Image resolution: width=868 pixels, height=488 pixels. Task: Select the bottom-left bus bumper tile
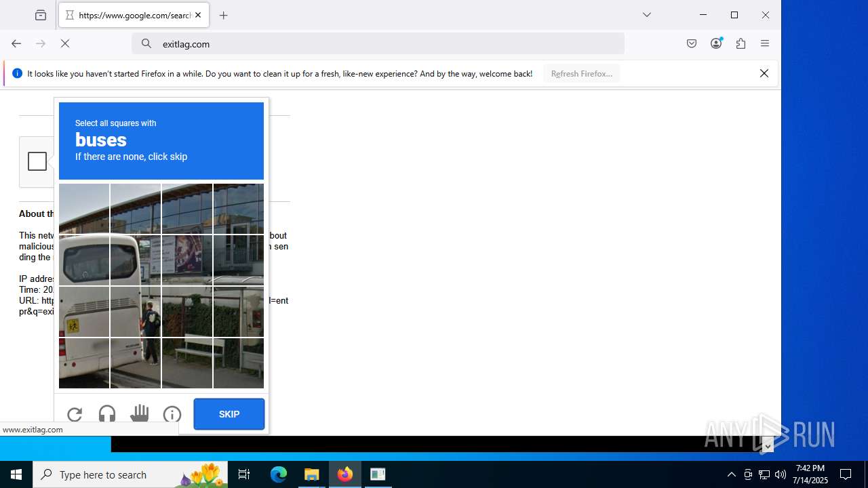tap(84, 363)
